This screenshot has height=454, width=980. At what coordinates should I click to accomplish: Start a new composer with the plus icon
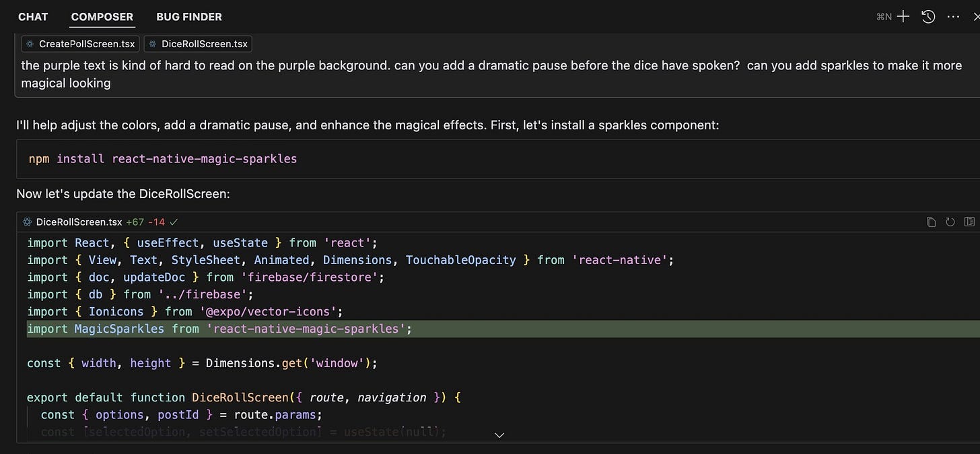903,17
